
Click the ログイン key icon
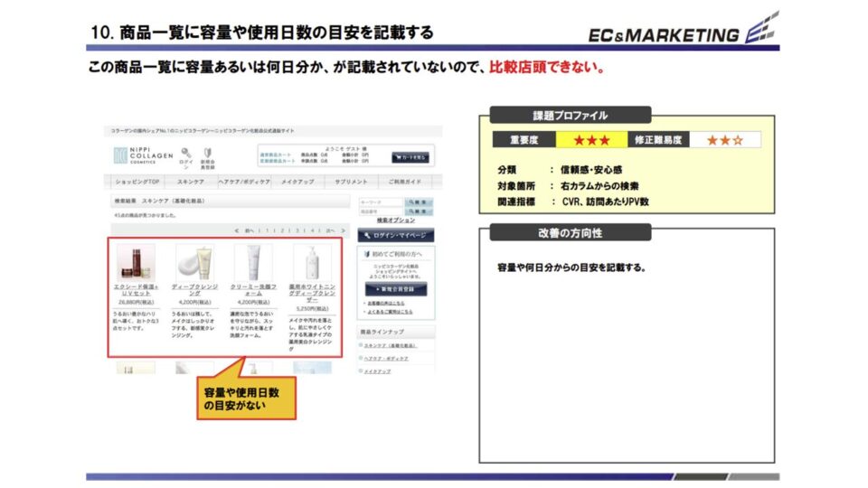(186, 153)
